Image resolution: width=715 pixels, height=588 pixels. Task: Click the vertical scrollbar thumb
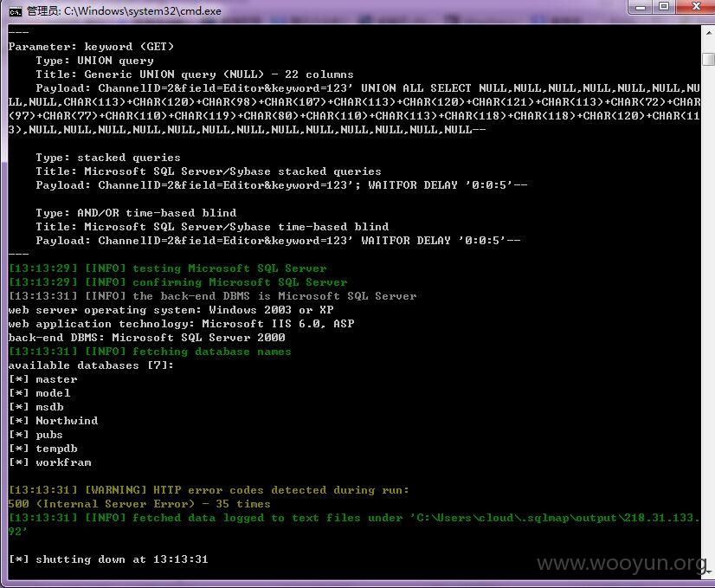coord(709,59)
